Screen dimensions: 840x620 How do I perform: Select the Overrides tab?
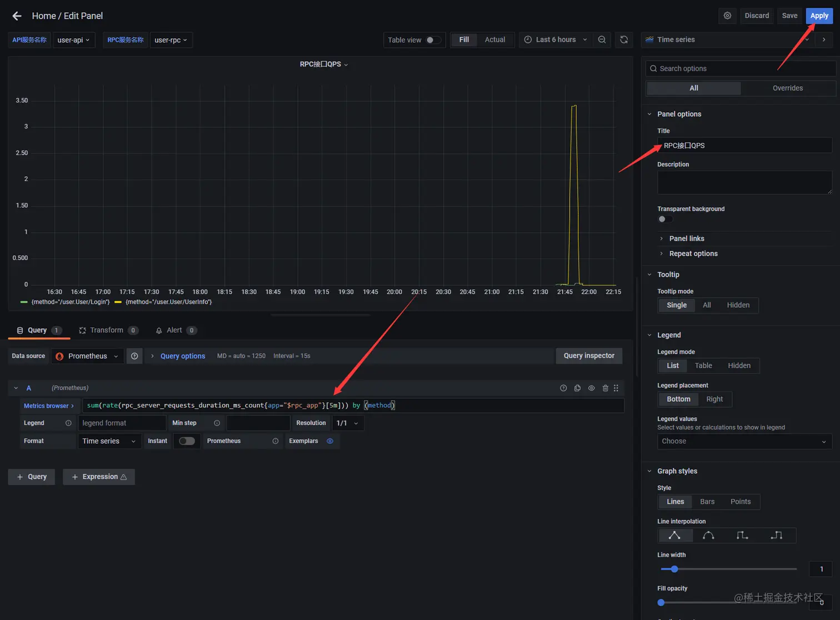(x=788, y=88)
